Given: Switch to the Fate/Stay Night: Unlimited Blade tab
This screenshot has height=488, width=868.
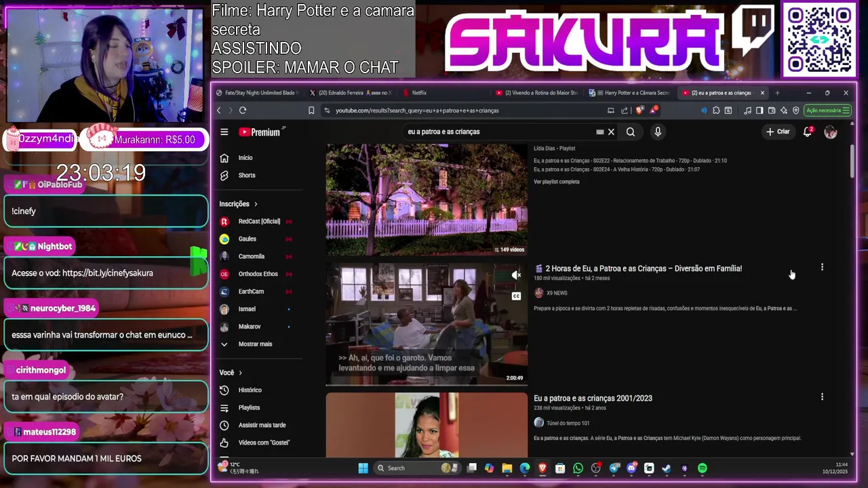Looking at the screenshot, I should [x=258, y=93].
